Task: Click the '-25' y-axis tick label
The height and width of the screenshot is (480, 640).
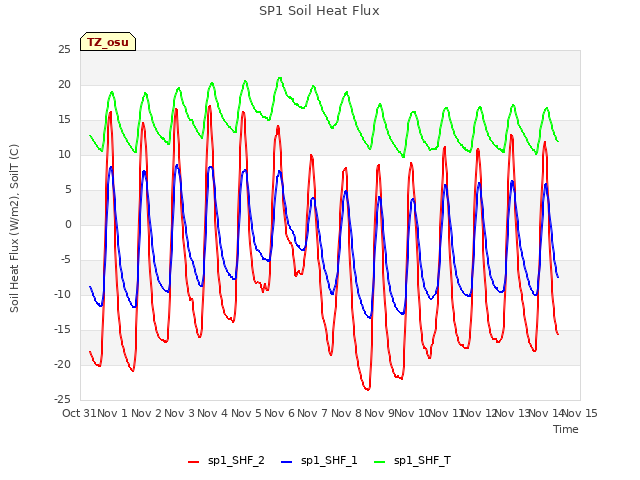Action: pos(63,400)
